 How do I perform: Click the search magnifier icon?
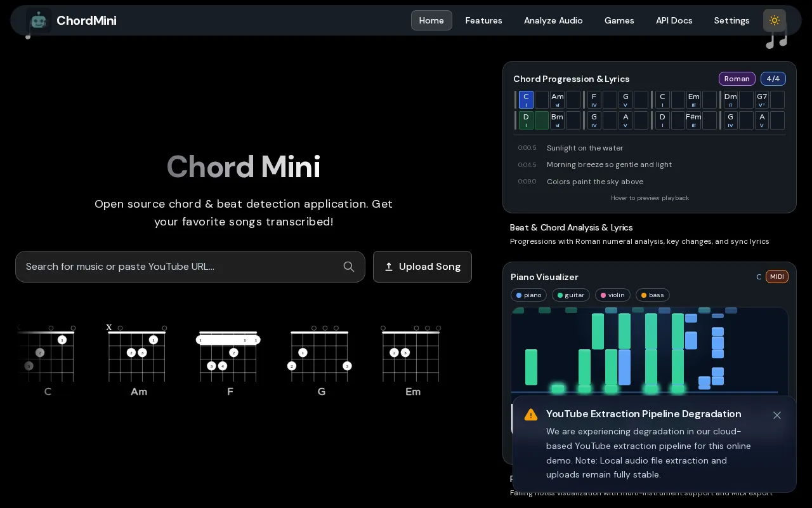pos(349,267)
